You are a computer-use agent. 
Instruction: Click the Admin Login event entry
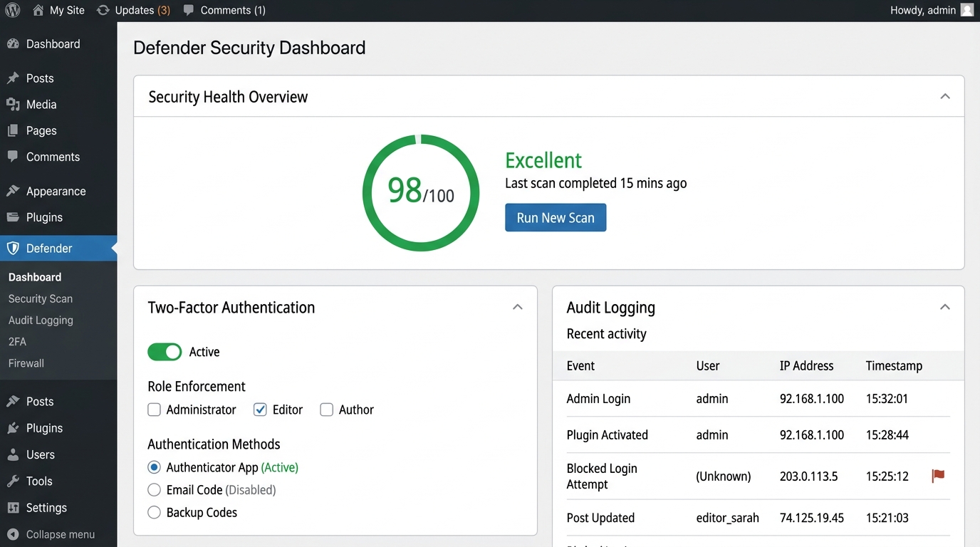pyautogui.click(x=598, y=399)
